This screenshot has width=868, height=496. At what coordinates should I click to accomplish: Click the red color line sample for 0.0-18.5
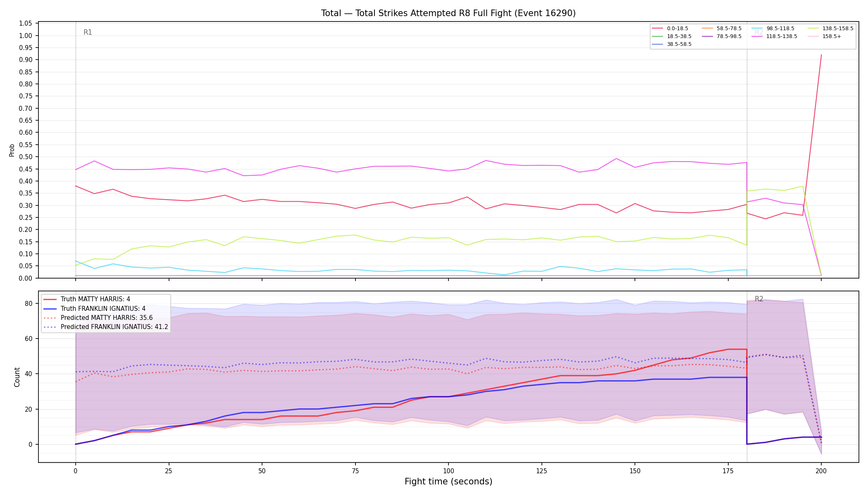[658, 29]
